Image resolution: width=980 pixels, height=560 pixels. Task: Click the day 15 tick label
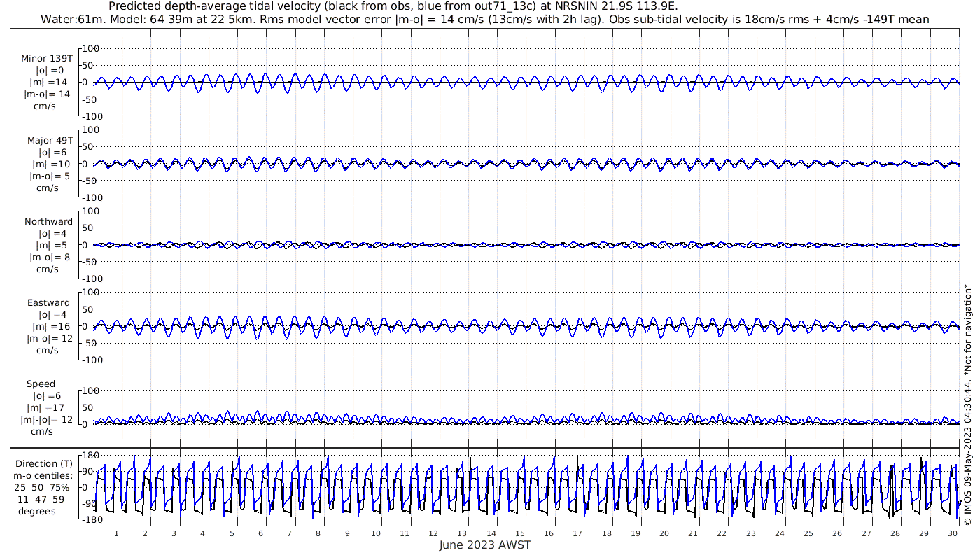[520, 533]
